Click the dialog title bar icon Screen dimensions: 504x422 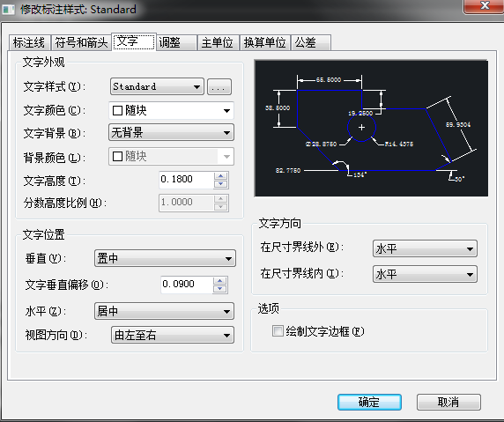tap(8, 10)
